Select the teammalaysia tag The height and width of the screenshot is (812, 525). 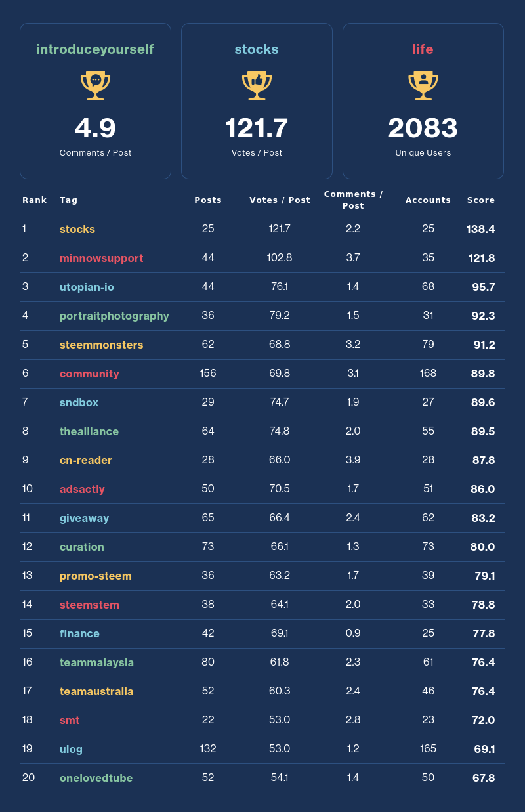click(96, 662)
